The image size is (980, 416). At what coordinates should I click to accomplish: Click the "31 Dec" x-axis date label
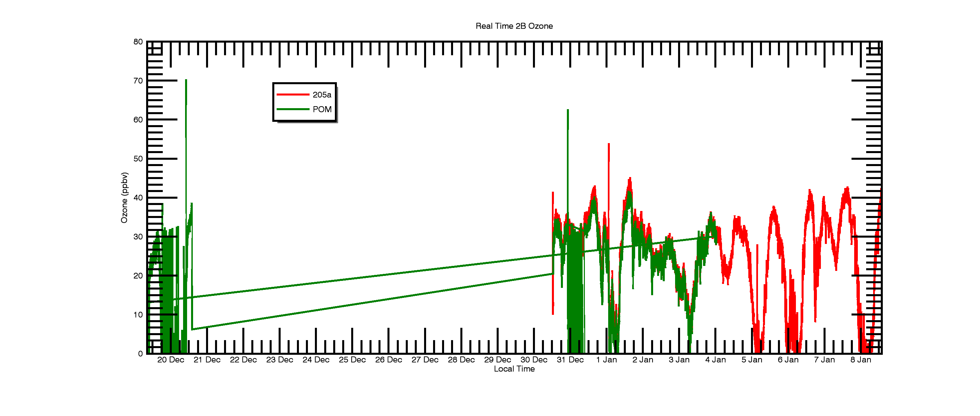[570, 360]
